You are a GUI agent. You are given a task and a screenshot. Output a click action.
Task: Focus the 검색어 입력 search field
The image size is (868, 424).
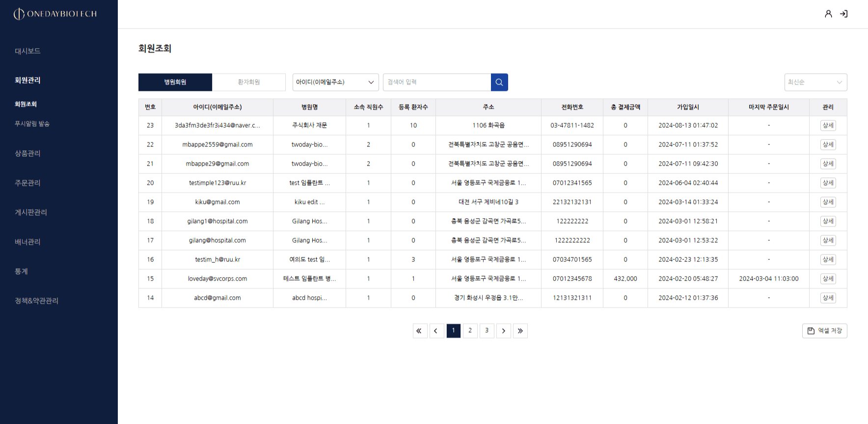[437, 82]
